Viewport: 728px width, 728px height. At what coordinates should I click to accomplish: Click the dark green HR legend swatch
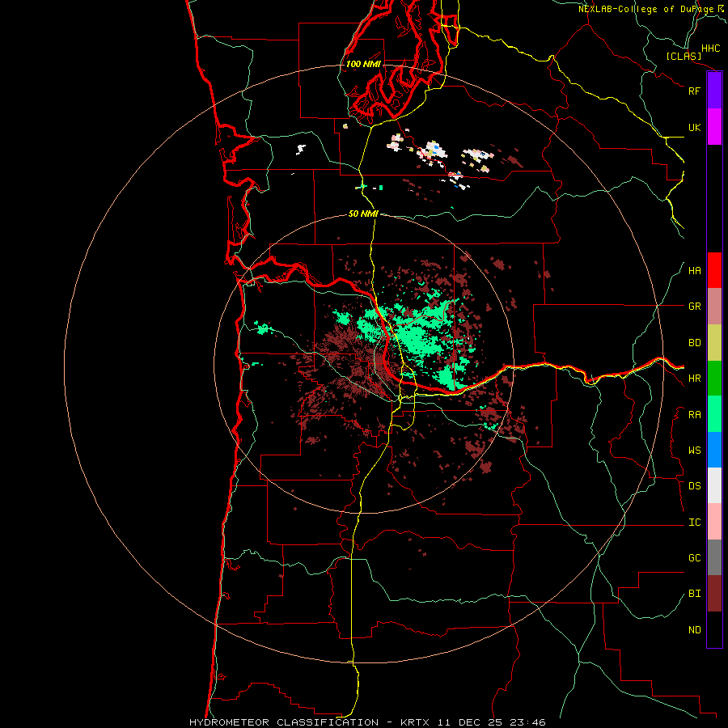714,379
